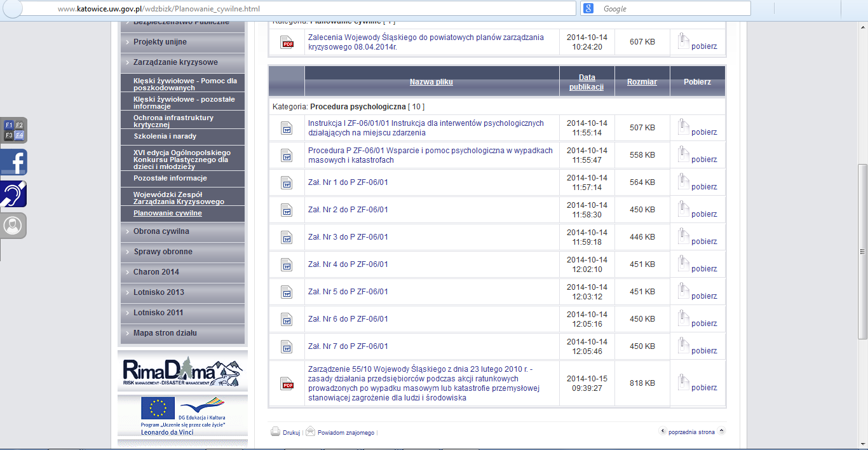Click the Leonardo da Vinci EU program banner

(x=182, y=416)
